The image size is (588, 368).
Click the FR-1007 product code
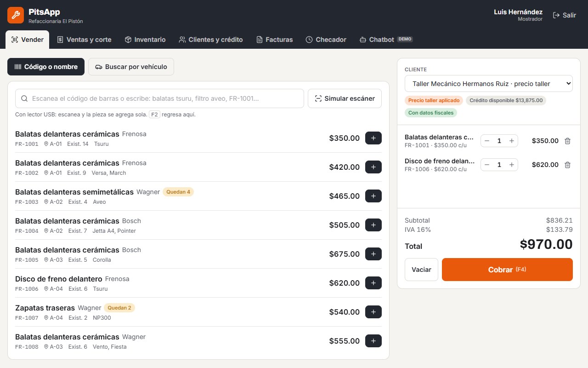[x=27, y=318]
